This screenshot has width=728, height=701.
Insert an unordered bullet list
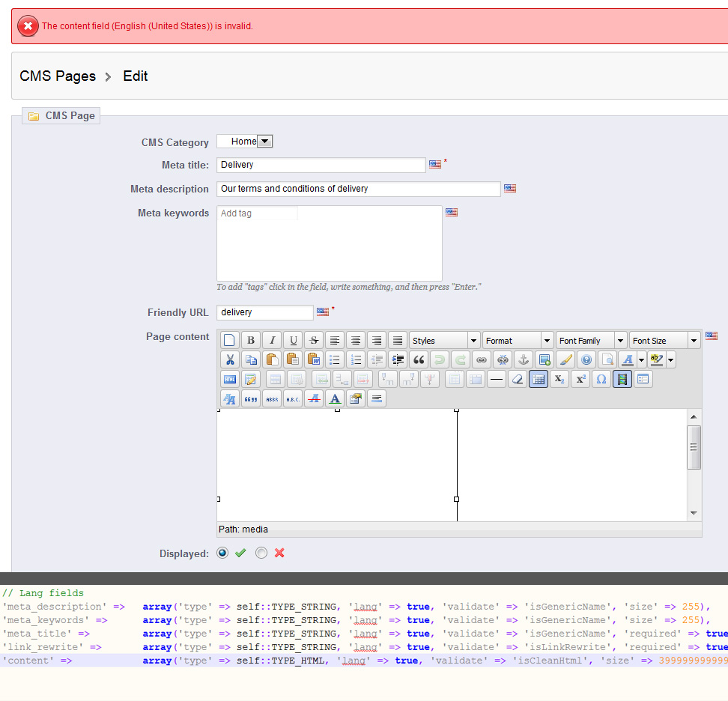point(334,359)
